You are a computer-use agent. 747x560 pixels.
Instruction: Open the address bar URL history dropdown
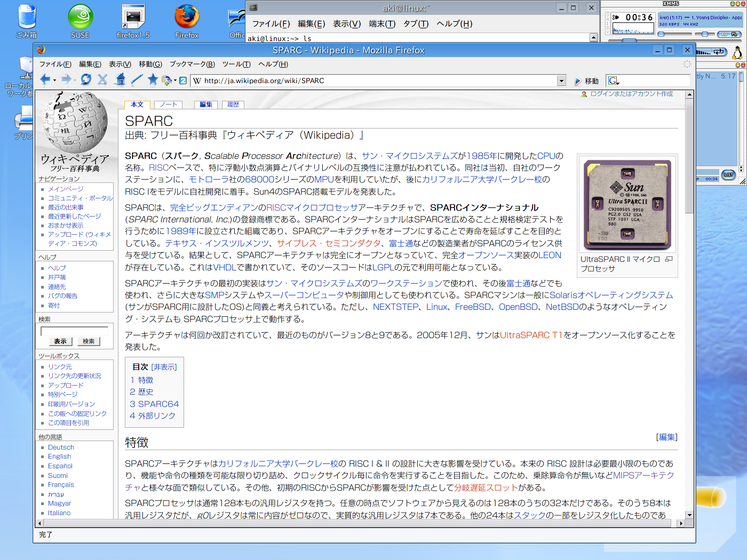561,81
